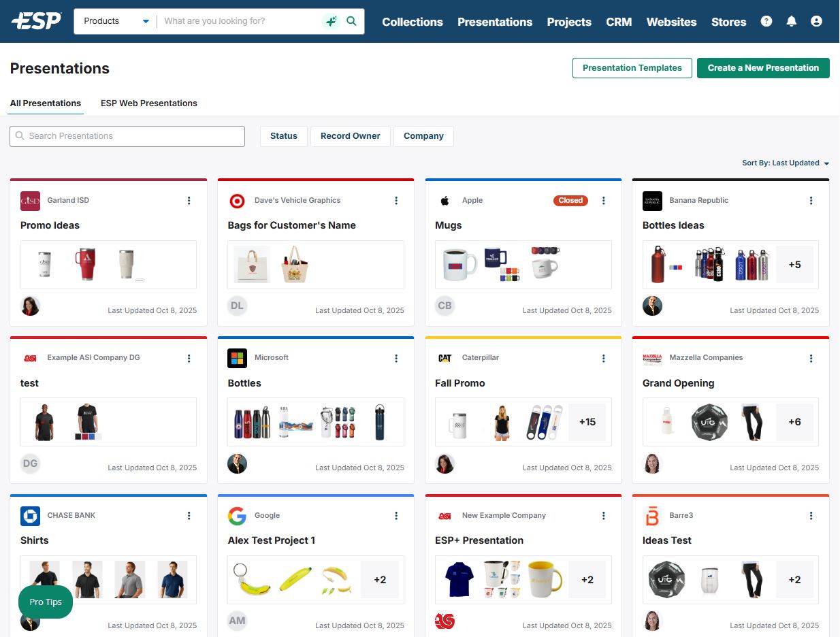
Task: Open three-dot menu on Promo Ideas card
Action: tap(189, 201)
